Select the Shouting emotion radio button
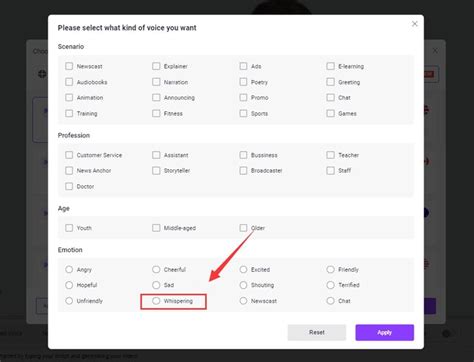The image size is (474, 362). pyautogui.click(x=243, y=285)
